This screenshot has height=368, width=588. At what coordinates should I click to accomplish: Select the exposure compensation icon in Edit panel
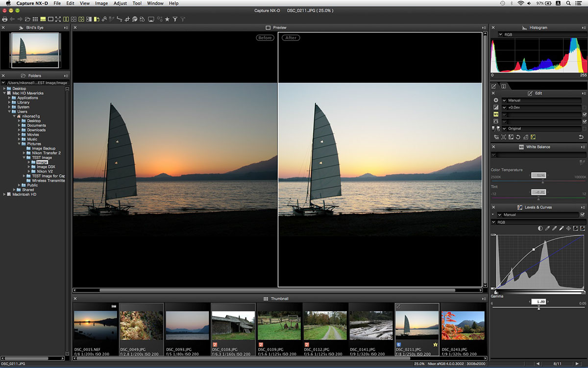(x=495, y=107)
